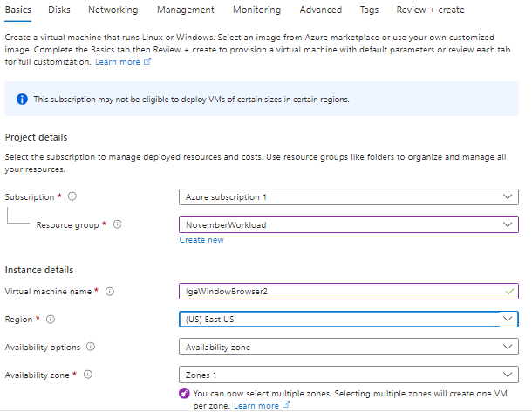Click the info icon beside Resource group

tap(118, 225)
